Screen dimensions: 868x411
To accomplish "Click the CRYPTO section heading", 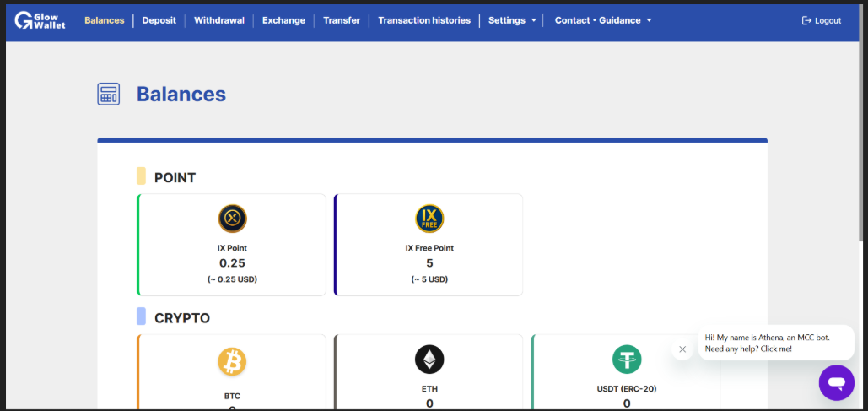I will (182, 318).
